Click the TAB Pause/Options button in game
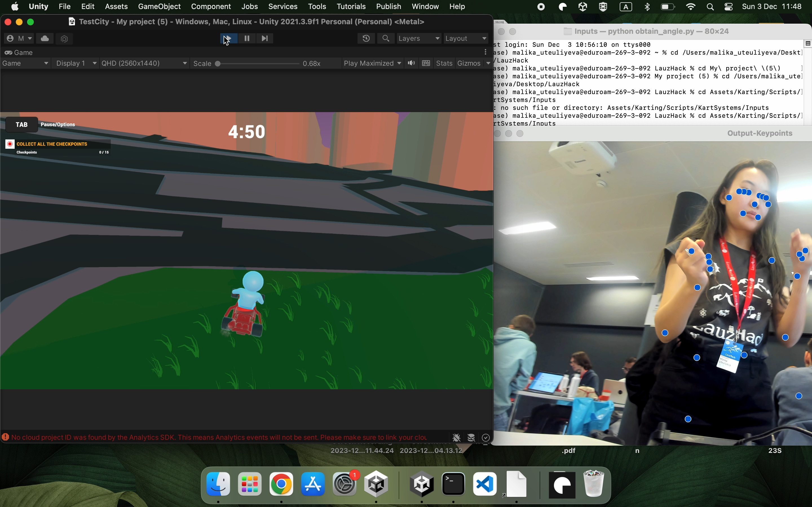The image size is (812, 507). coord(22,125)
